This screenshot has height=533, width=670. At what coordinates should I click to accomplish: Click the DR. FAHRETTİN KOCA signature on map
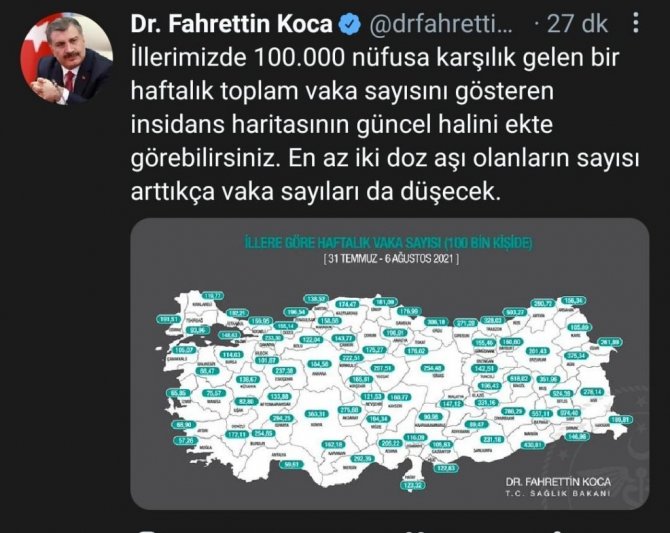click(558, 482)
